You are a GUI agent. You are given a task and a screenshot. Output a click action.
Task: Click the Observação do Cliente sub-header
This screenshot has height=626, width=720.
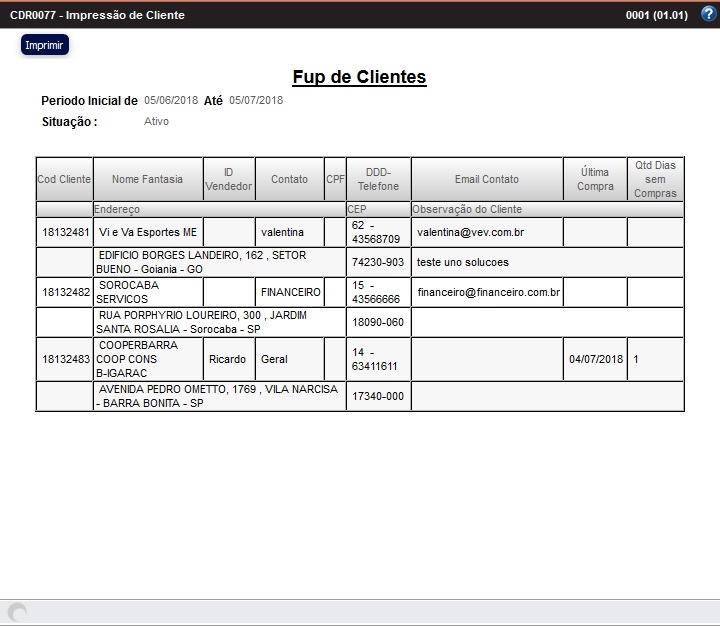[x=547, y=209]
